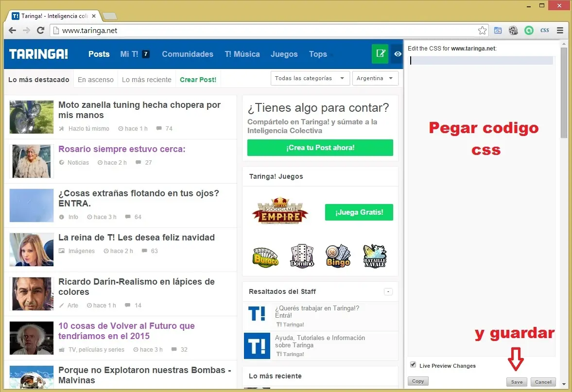The image size is (572, 392).
Task: Select Lo más destacado tab
Action: 39,80
